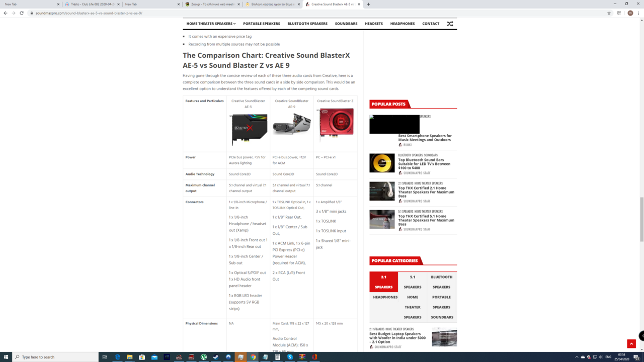644x362 pixels.
Task: Click author link RUMKI
Action: coord(407,145)
